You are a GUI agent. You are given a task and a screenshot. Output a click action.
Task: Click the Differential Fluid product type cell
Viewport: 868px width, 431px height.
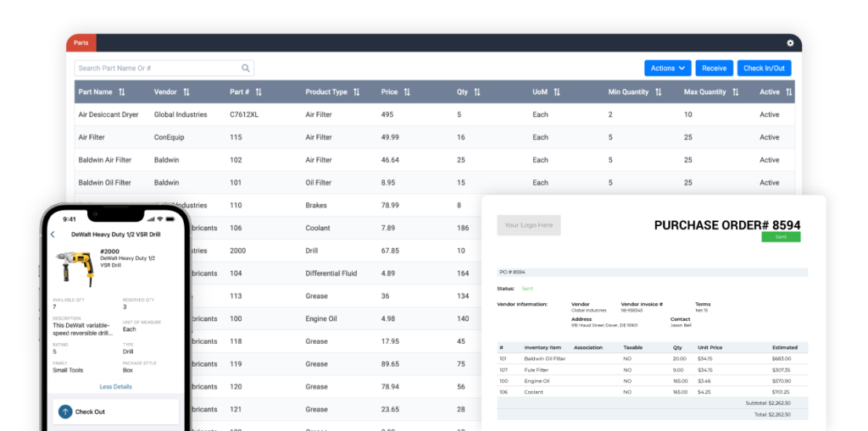[x=331, y=274]
